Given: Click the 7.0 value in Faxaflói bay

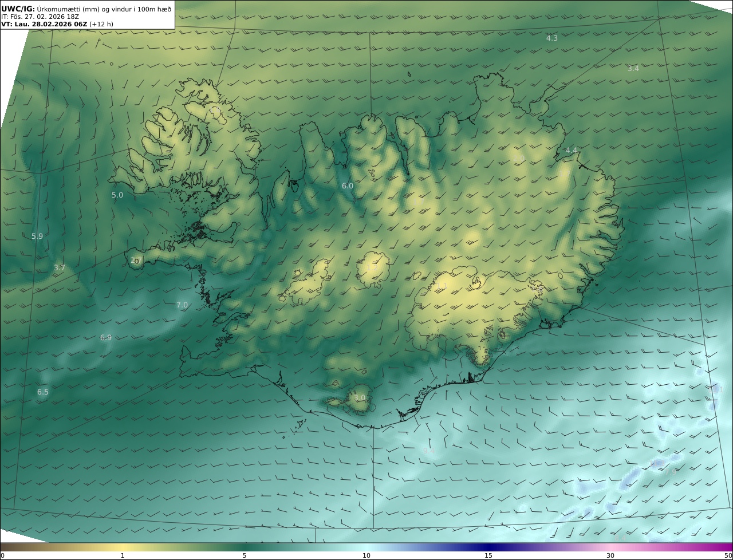Looking at the screenshot, I should [x=182, y=305].
